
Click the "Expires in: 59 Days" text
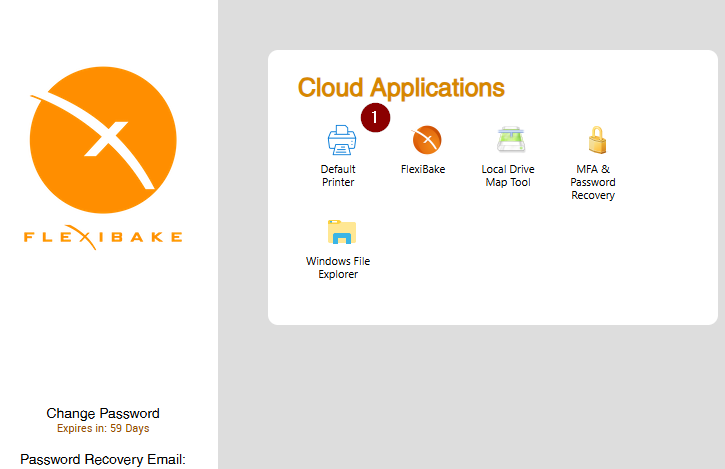click(x=103, y=428)
